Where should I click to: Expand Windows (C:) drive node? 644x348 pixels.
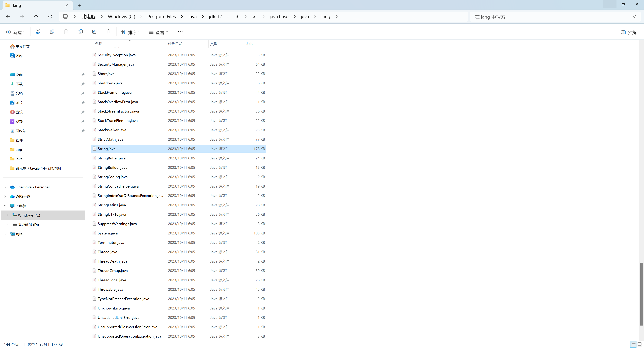tap(8, 215)
